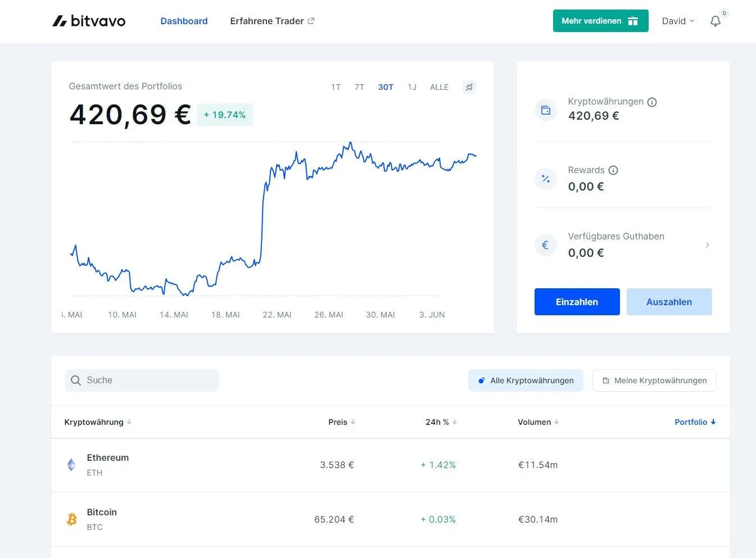Open notifications via the bell icon

tap(715, 21)
